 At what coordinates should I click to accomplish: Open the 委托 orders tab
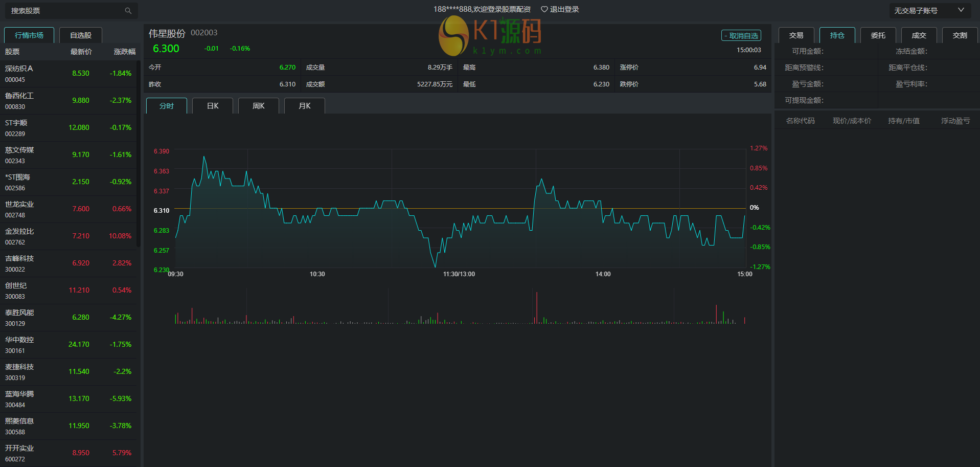[x=878, y=35]
